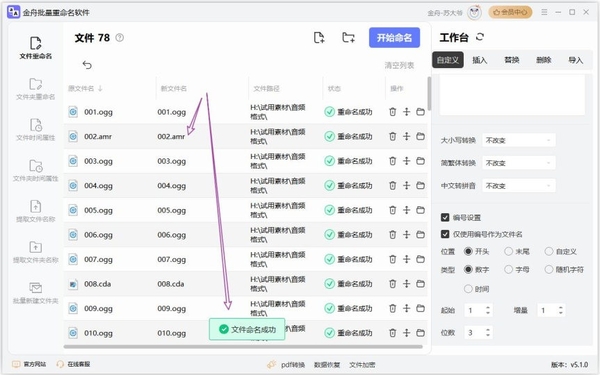Open 文件夹重命名 in sidebar

click(36, 89)
